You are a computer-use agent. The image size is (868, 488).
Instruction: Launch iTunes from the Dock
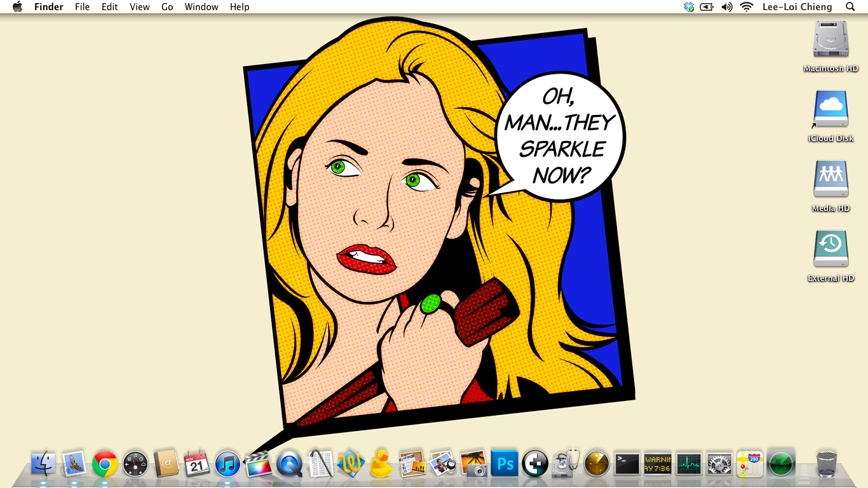tap(227, 464)
